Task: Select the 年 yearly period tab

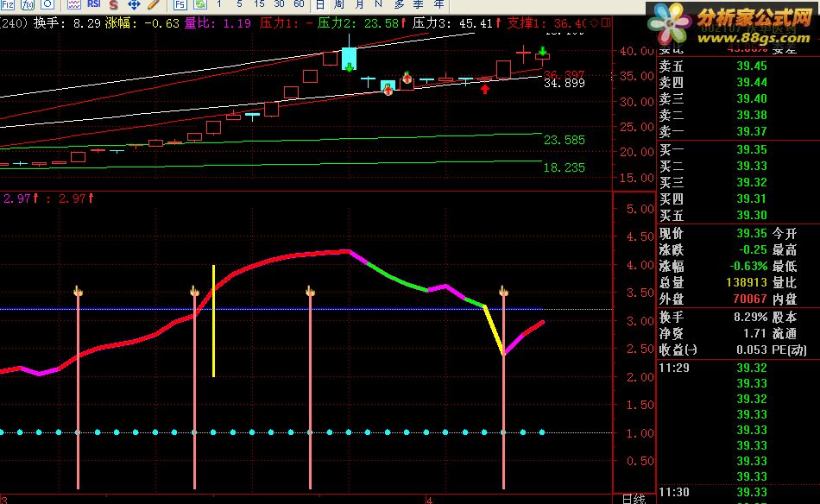Action: coord(438,4)
